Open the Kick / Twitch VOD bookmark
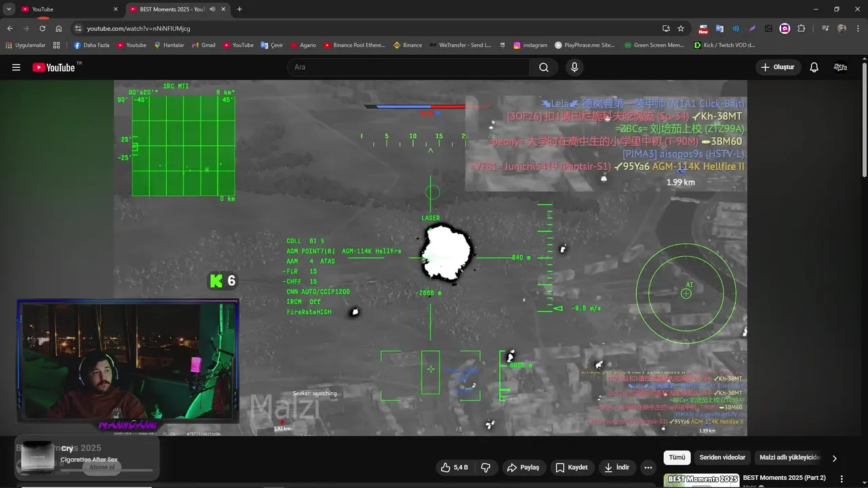Image resolution: width=868 pixels, height=488 pixels. pos(724,45)
